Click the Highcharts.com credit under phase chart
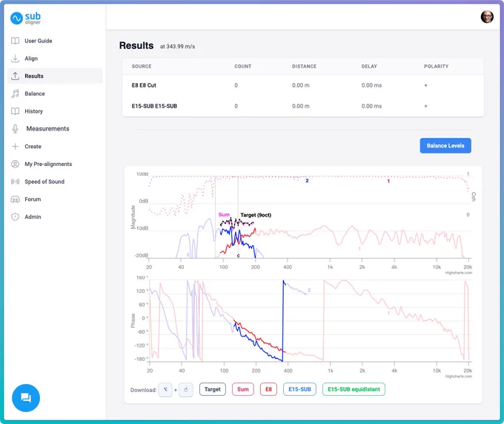 [458, 376]
